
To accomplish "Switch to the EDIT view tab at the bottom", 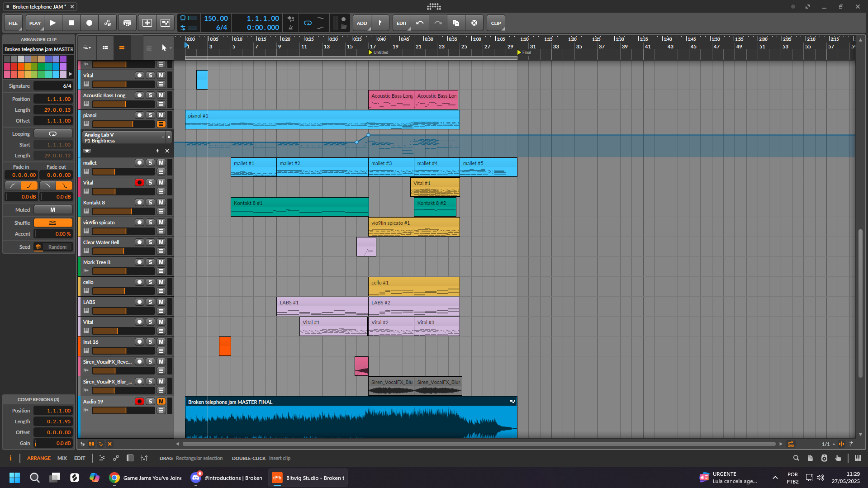I will [x=80, y=458].
